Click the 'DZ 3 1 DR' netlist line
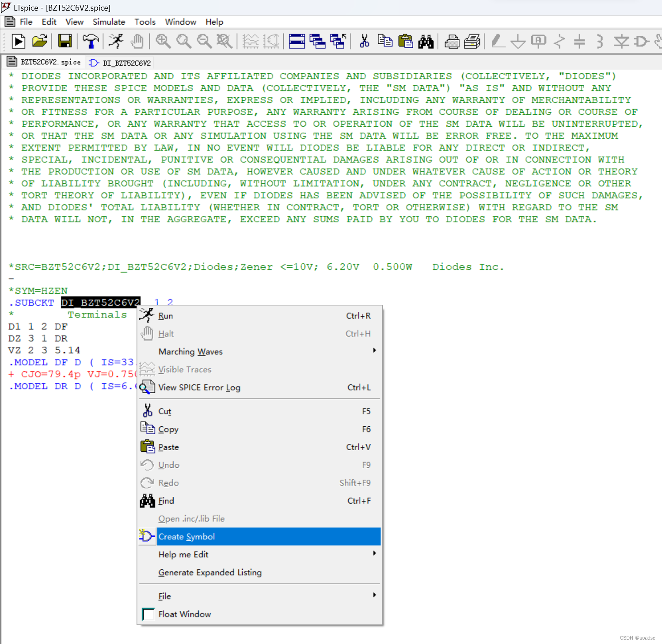 click(x=38, y=338)
